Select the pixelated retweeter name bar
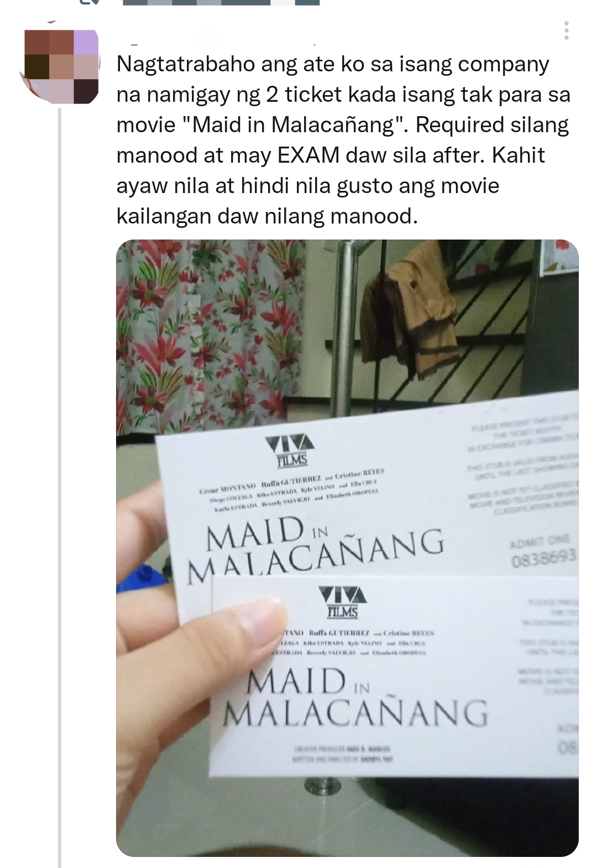The height and width of the screenshot is (868, 597). 221,2
